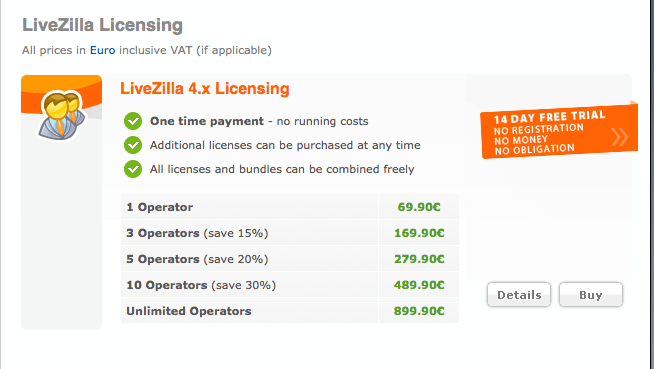Select the 1 Operator license row
654x369 pixels.
pyautogui.click(x=290, y=207)
